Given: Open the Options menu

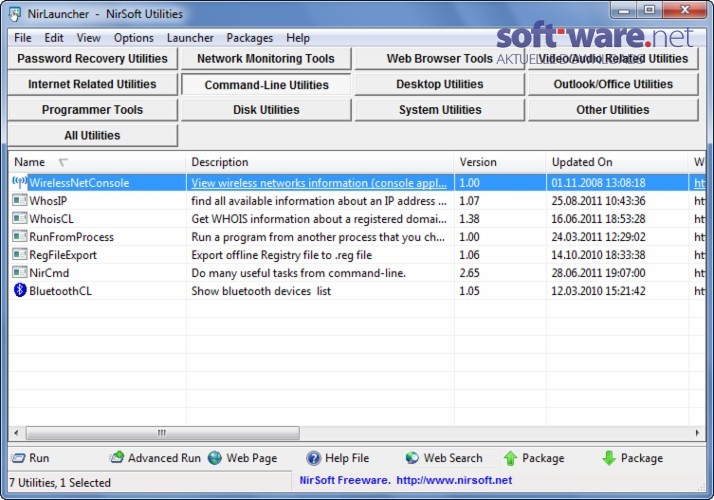Looking at the screenshot, I should tap(133, 38).
